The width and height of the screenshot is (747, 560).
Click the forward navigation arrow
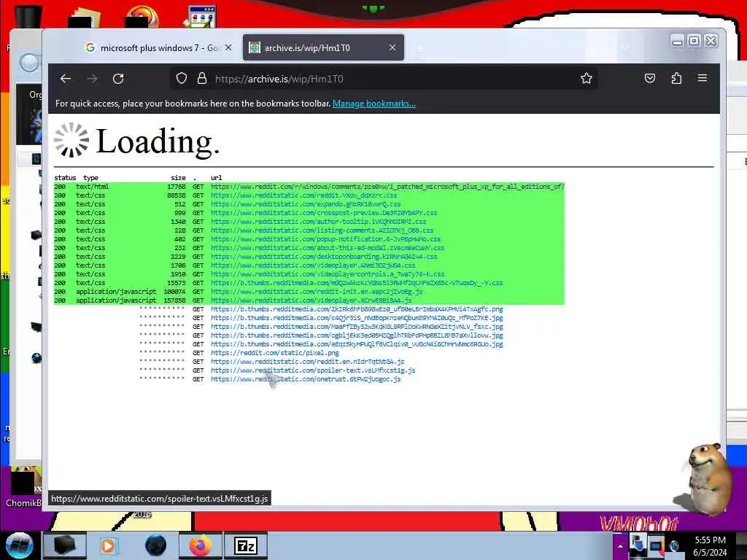pyautogui.click(x=92, y=79)
